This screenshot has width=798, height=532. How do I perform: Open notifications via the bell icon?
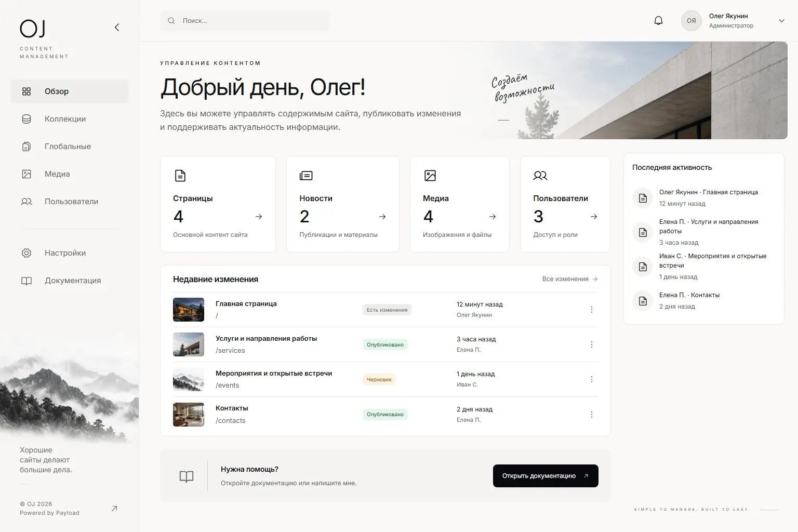pyautogui.click(x=658, y=21)
